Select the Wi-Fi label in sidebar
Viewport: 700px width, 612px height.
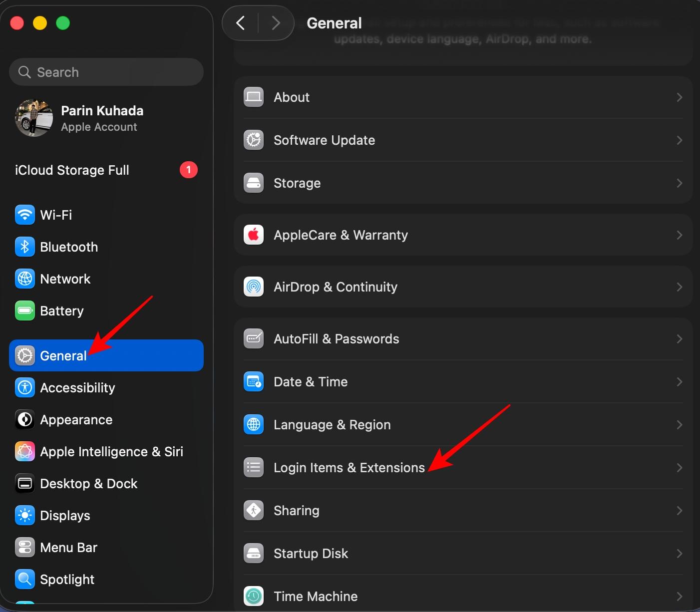(x=56, y=215)
